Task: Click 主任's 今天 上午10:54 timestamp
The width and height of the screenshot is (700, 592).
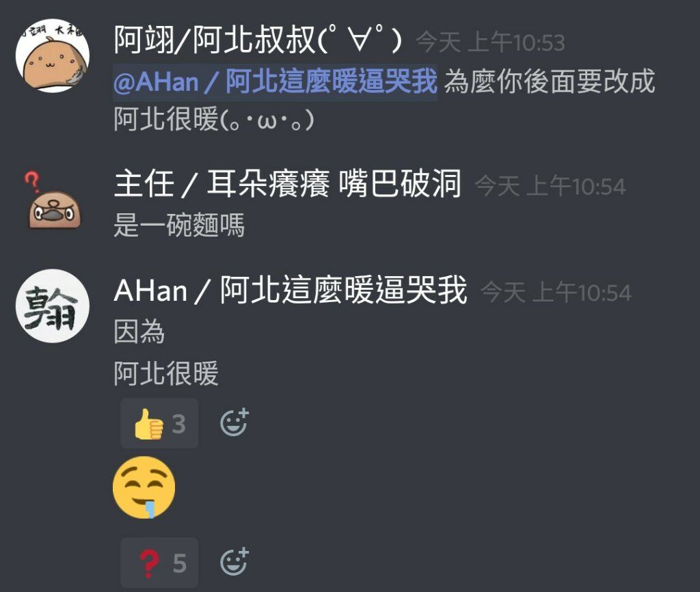Action: point(550,186)
